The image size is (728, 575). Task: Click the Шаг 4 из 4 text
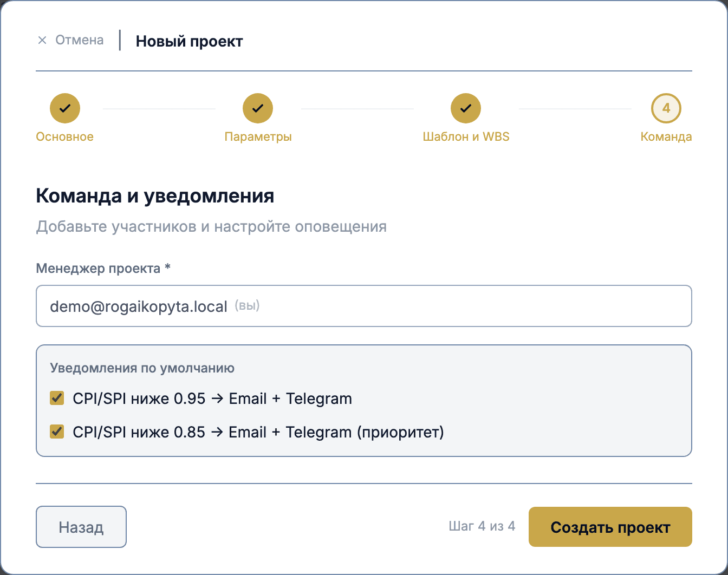pyautogui.click(x=482, y=526)
